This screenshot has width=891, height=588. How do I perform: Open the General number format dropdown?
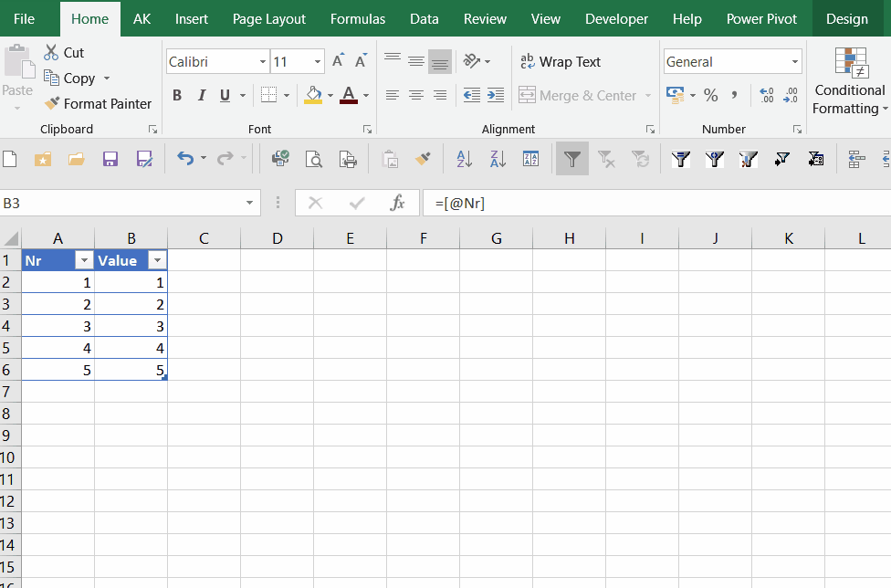tap(795, 61)
